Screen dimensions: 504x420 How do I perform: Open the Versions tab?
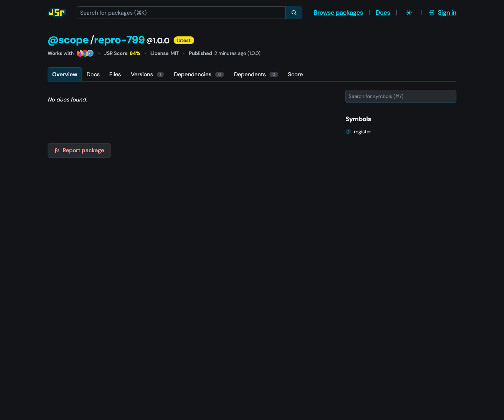(x=147, y=74)
